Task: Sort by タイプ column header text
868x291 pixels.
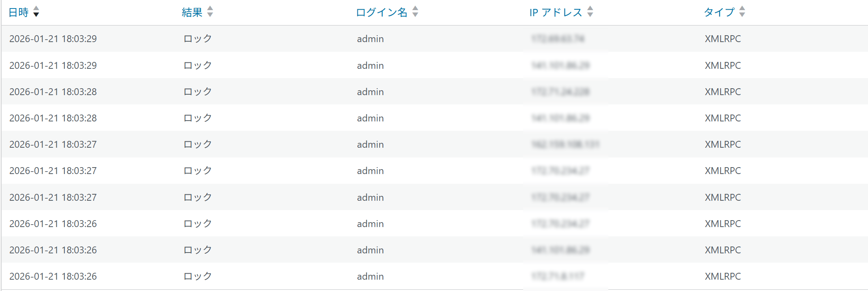Action: click(x=719, y=13)
